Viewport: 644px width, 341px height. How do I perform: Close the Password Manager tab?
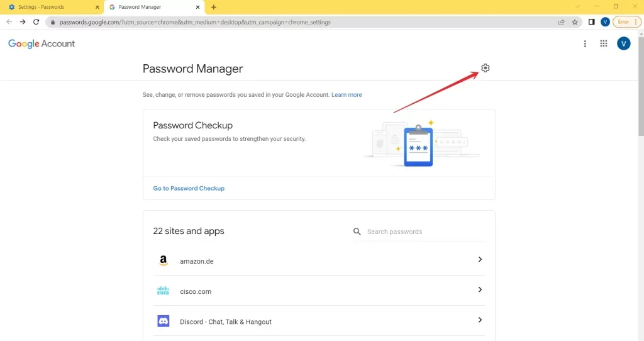coord(197,7)
